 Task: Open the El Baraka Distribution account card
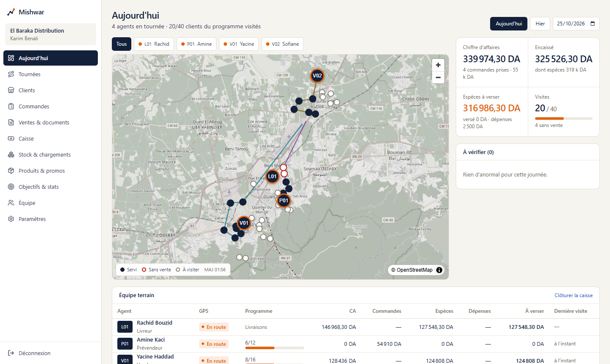tap(50, 34)
